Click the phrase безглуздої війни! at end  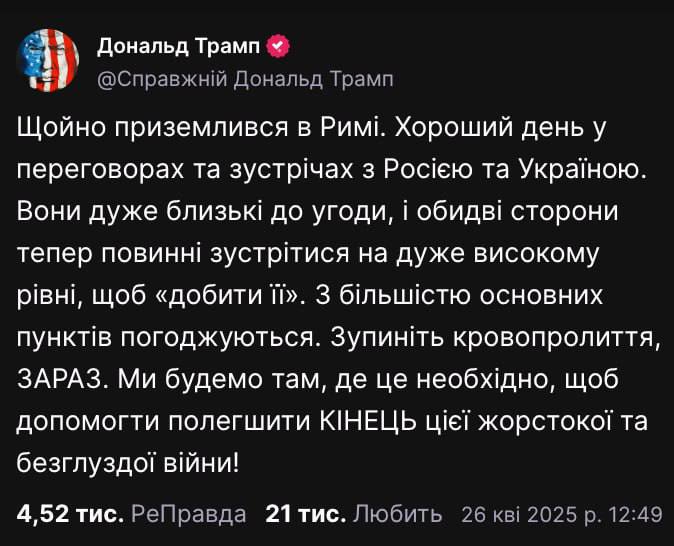pyautogui.click(x=128, y=463)
